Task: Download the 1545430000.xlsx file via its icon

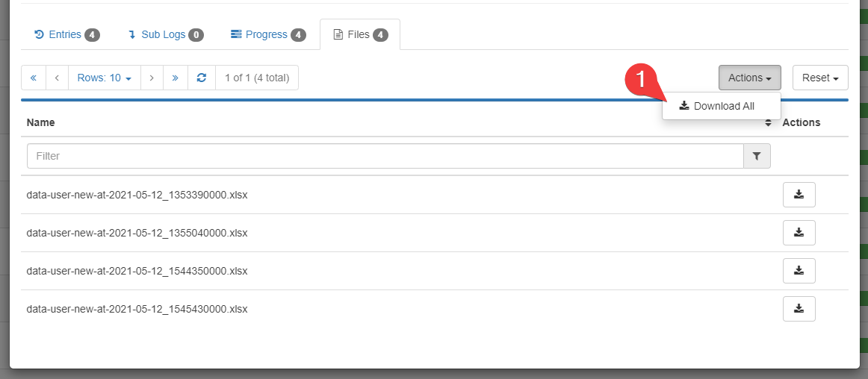Action: pos(799,309)
